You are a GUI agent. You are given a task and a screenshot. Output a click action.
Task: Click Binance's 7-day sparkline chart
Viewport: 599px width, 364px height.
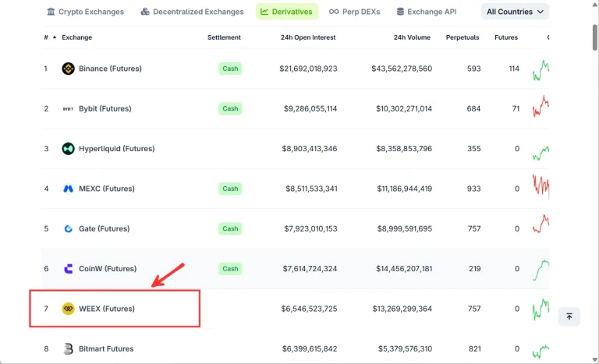point(541,70)
